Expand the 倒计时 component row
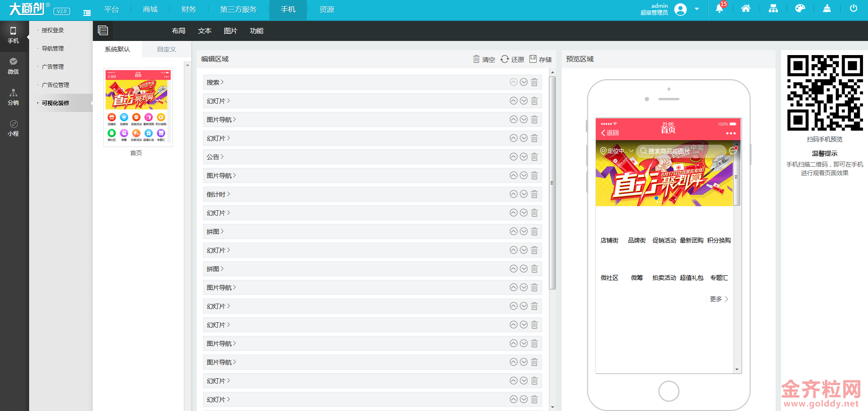This screenshot has height=411, width=868. click(x=372, y=194)
